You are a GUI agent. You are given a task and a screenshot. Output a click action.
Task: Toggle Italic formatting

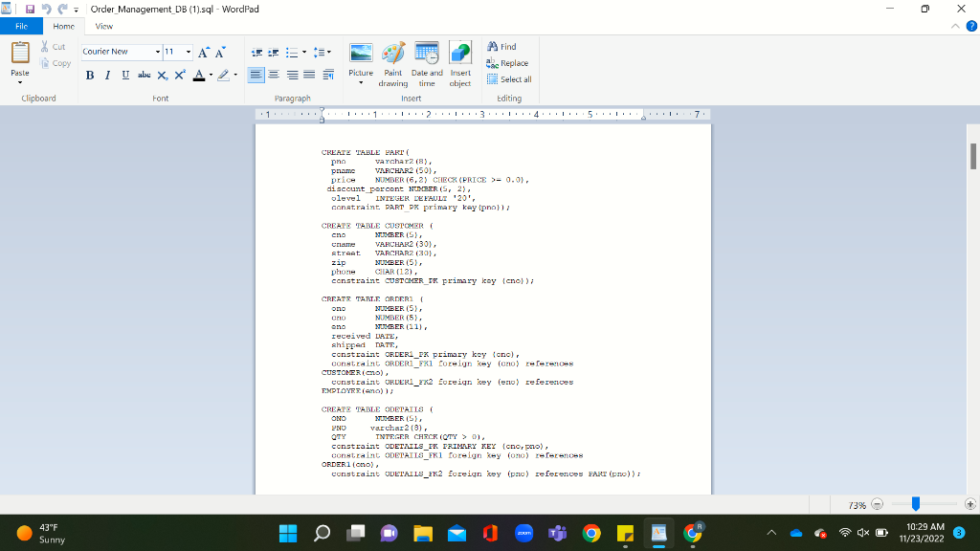107,75
